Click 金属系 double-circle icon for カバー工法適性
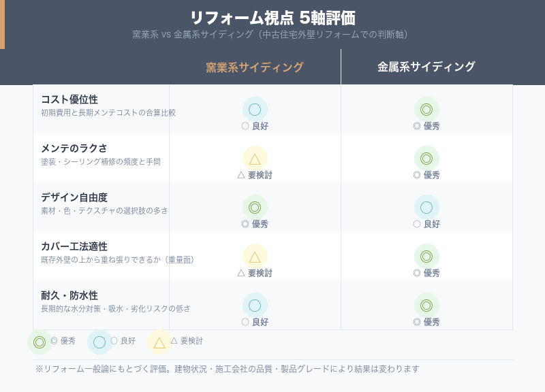545x392 pixels. [x=426, y=256]
